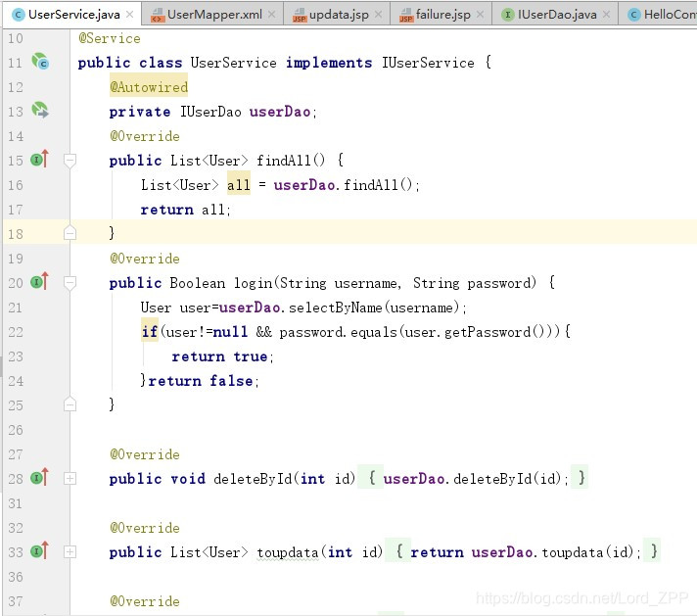
Task: Click the @Override annotation on line 32
Action: pos(145,528)
